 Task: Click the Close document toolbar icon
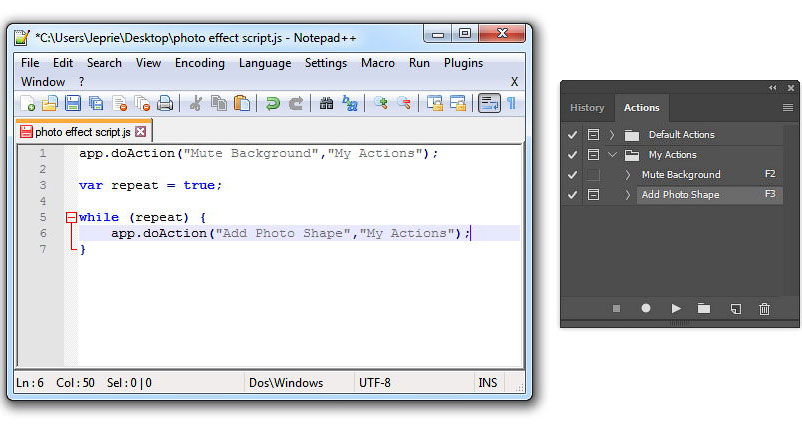coord(120,103)
